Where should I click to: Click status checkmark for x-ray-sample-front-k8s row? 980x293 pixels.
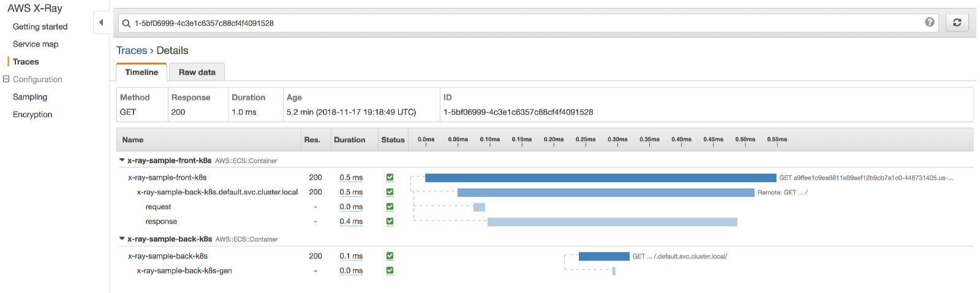tap(390, 178)
